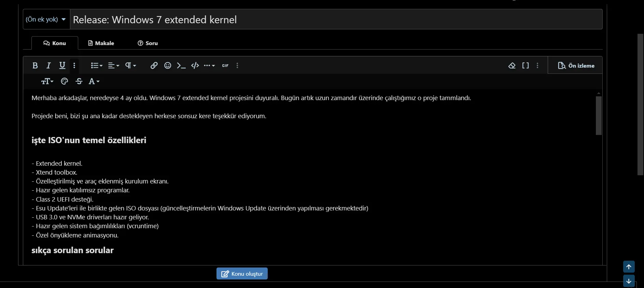The height and width of the screenshot is (288, 644).
Task: Click the line starting '- Esu Update'leri ile birlikte'
Action: [200, 208]
